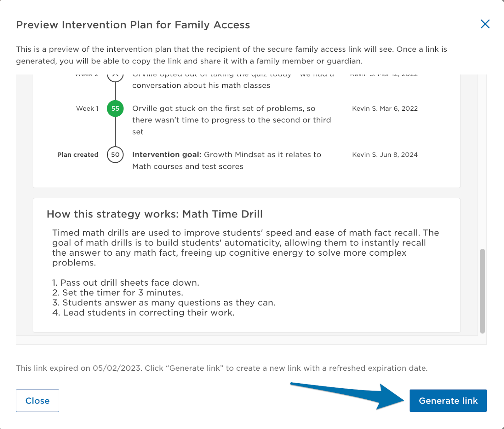Screen dimensions: 504x429
Task: Click step 1 about passing out drill sheets
Action: 126,282
